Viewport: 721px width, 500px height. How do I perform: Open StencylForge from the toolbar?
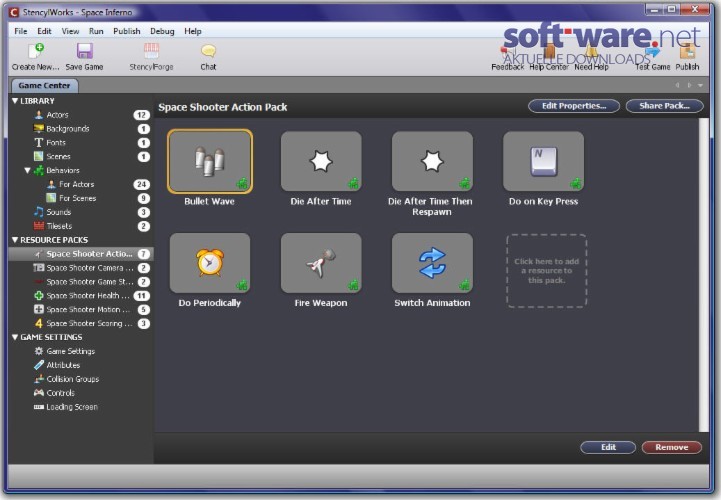pyautogui.click(x=151, y=56)
